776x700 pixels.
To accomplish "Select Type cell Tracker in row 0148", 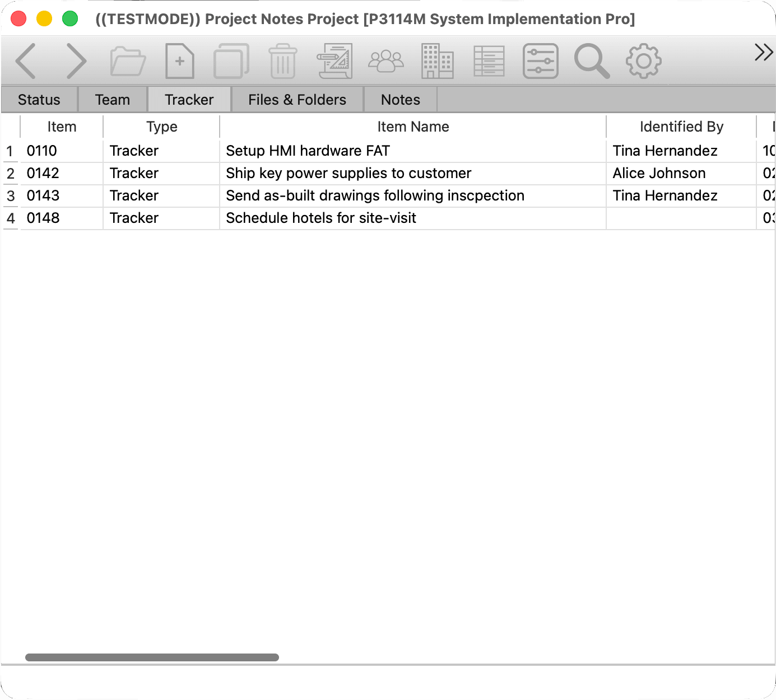I will point(161,218).
